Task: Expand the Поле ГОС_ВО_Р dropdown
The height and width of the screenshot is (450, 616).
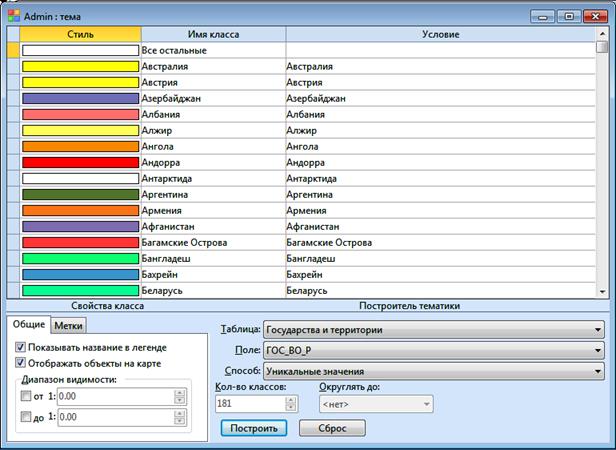Action: coord(433,350)
